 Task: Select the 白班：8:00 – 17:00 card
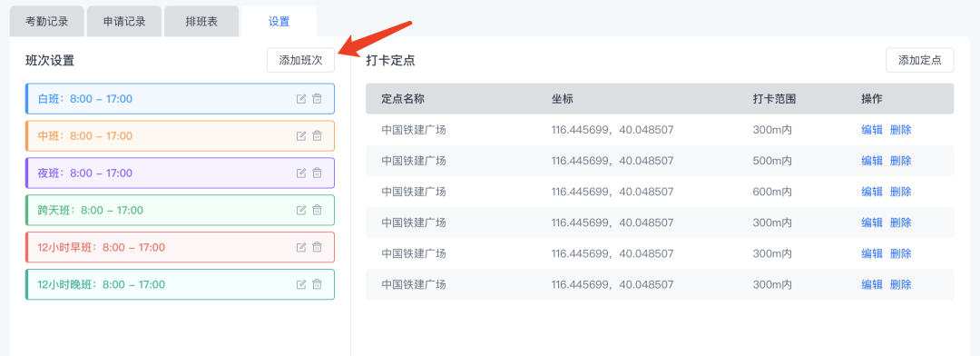(180, 99)
